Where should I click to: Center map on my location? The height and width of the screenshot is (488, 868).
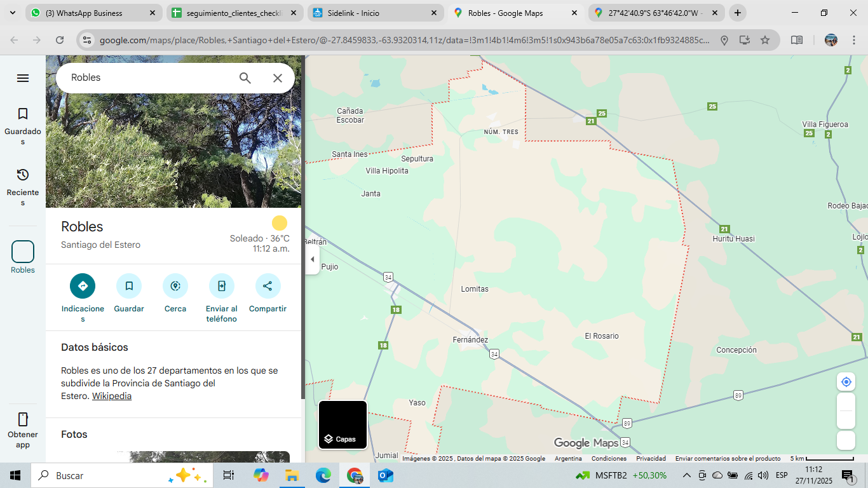(846, 382)
